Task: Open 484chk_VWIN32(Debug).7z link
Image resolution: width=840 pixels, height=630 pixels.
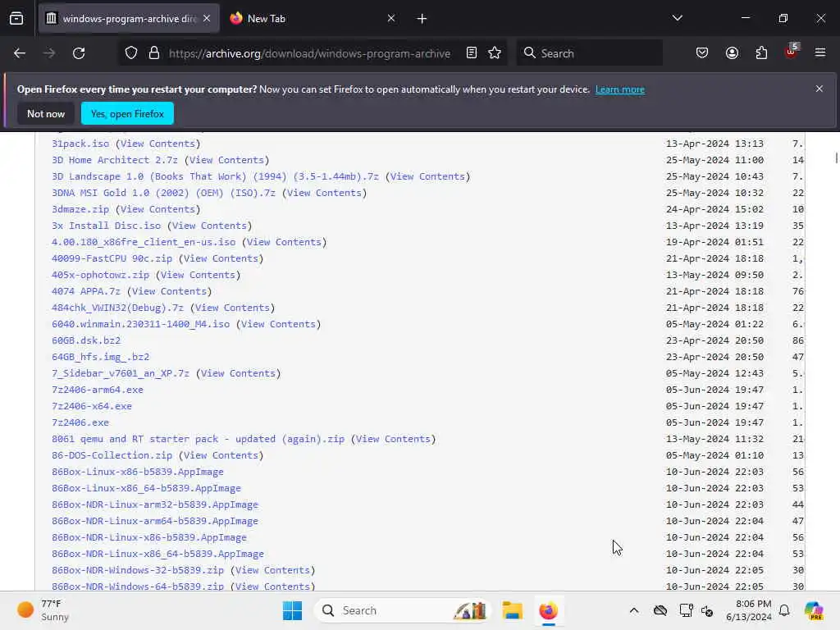Action: pos(117,308)
